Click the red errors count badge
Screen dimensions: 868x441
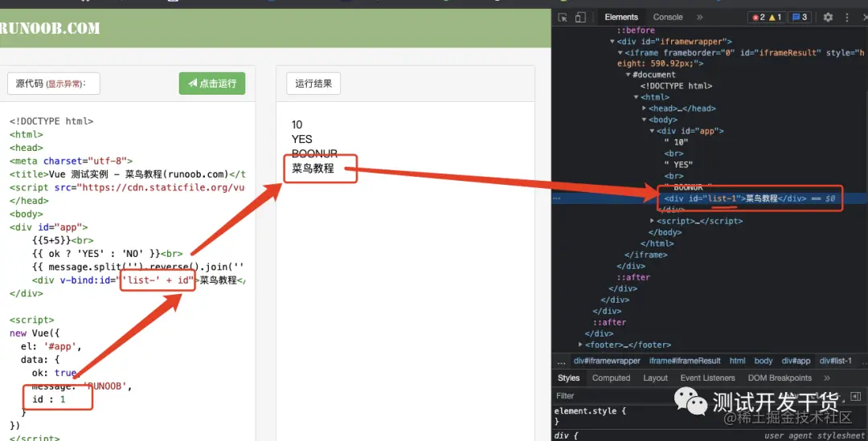click(x=759, y=17)
